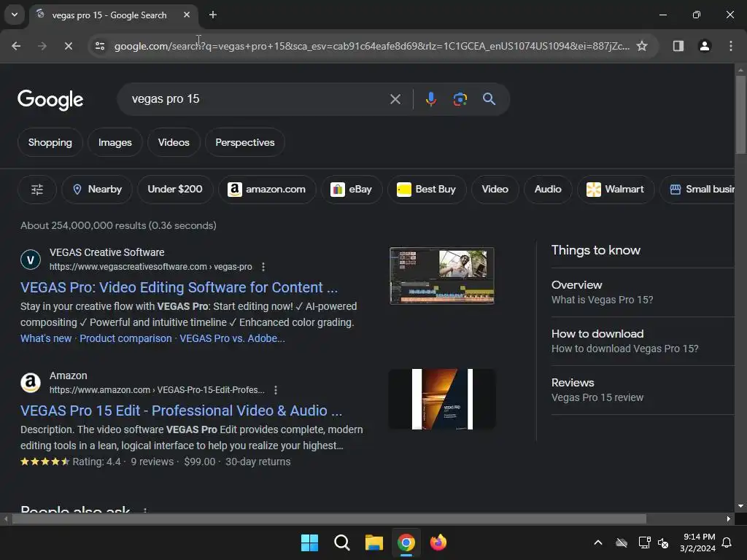Open the tab search dropdown arrow
Viewport: 747px width, 560px height.
[x=15, y=15]
